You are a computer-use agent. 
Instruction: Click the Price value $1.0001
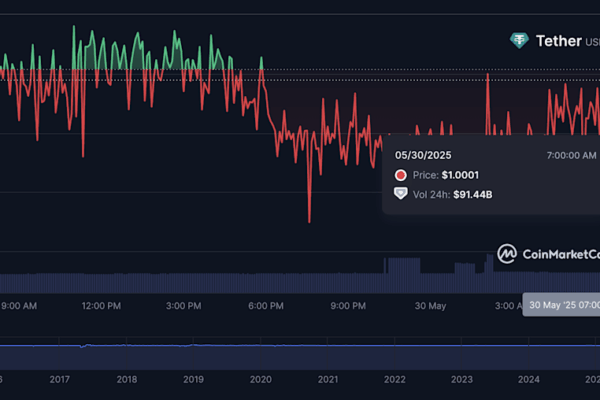pos(460,175)
